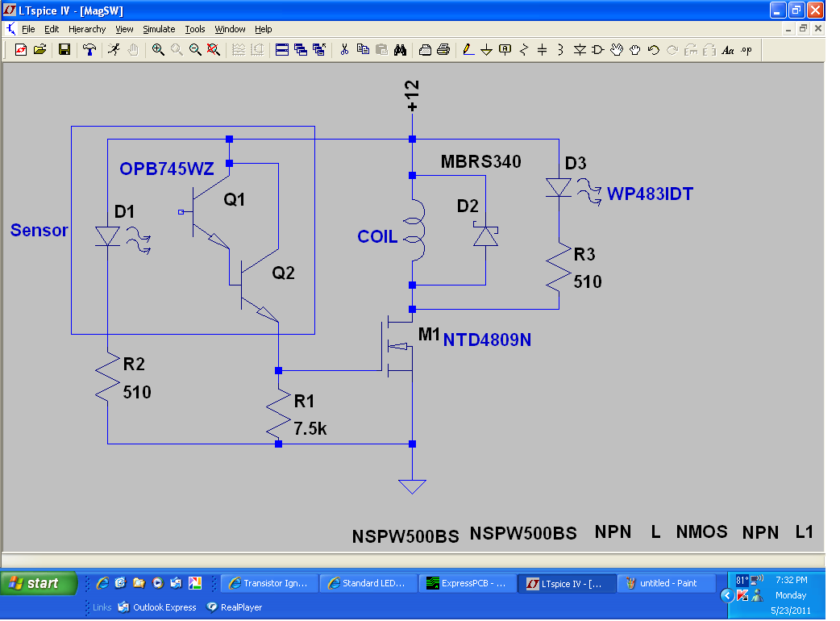Open the Tools menu
The image size is (840, 621).
(195, 29)
